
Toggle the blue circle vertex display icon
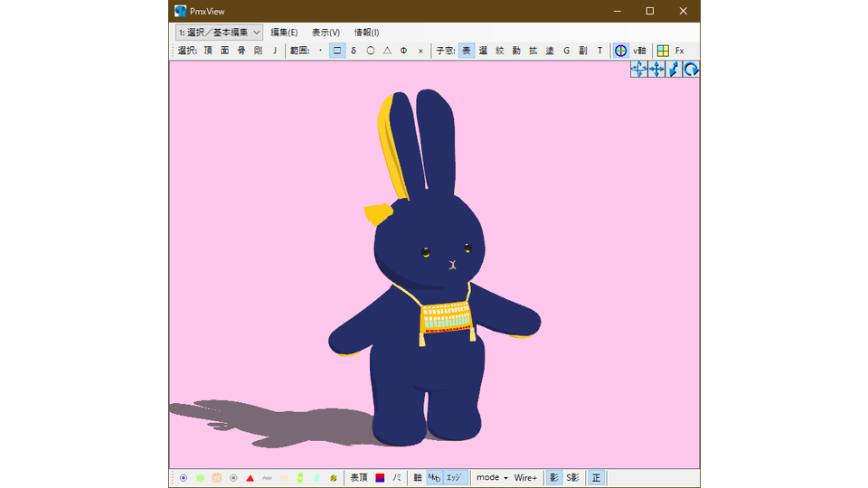coord(184,478)
